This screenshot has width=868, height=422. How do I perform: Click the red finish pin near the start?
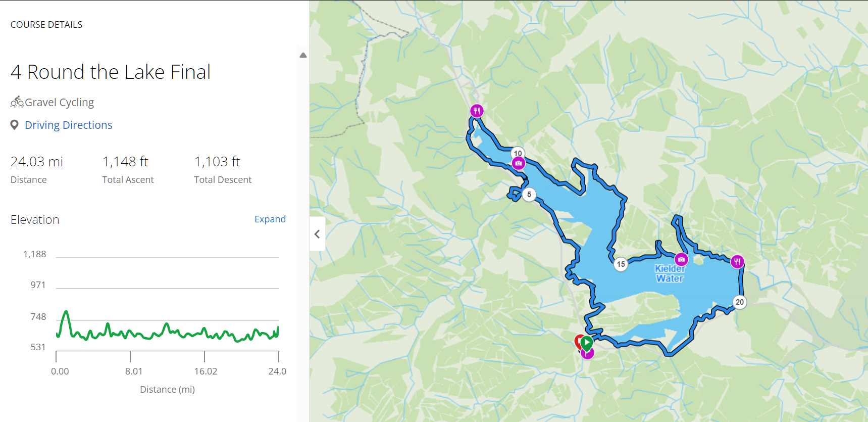tap(579, 341)
